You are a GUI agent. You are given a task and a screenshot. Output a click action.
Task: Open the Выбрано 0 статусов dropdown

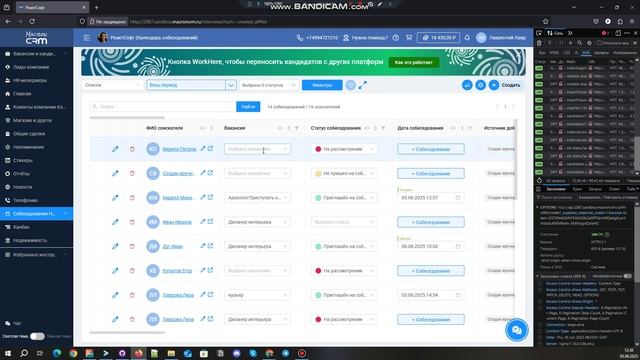[269, 85]
